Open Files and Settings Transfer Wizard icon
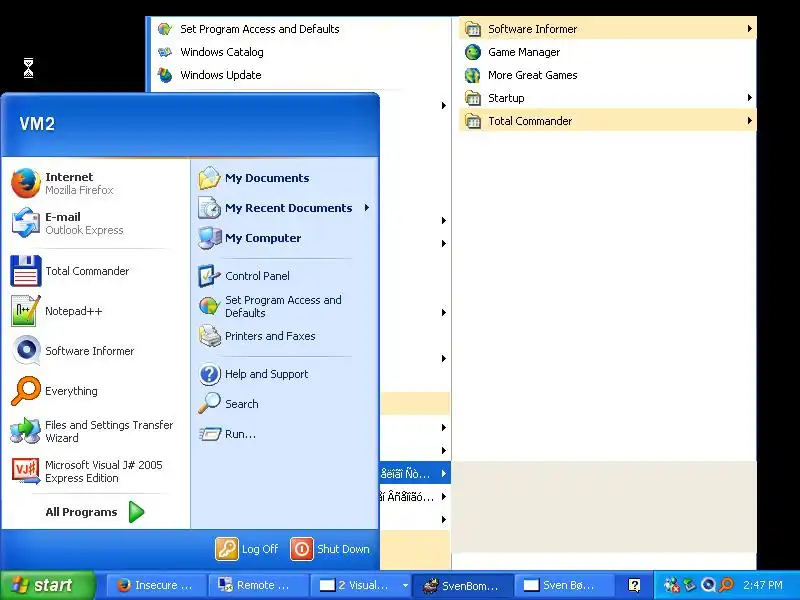 tap(26, 431)
